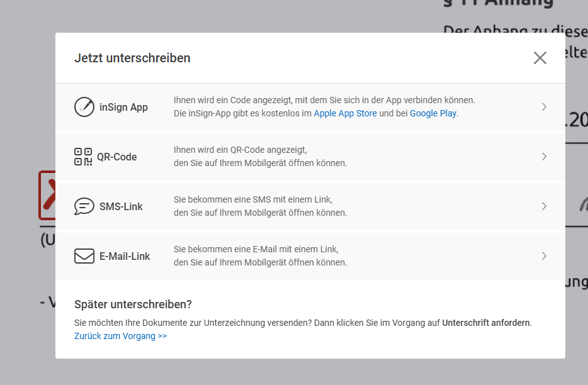The width and height of the screenshot is (588, 385).
Task: Expand the SMS-Link option chevron
Action: [544, 206]
